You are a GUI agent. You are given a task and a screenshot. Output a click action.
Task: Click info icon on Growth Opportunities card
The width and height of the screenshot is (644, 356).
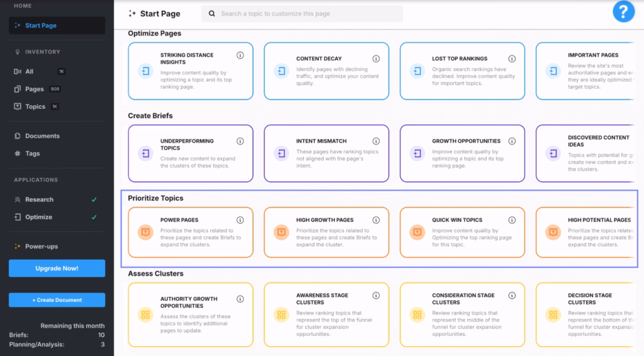point(512,142)
